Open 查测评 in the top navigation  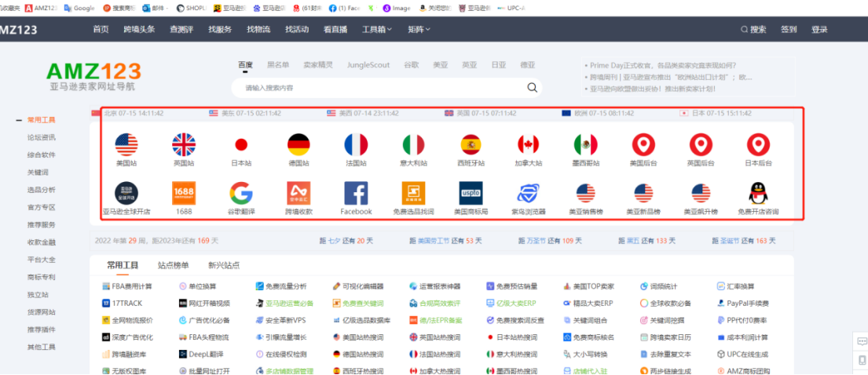[181, 29]
